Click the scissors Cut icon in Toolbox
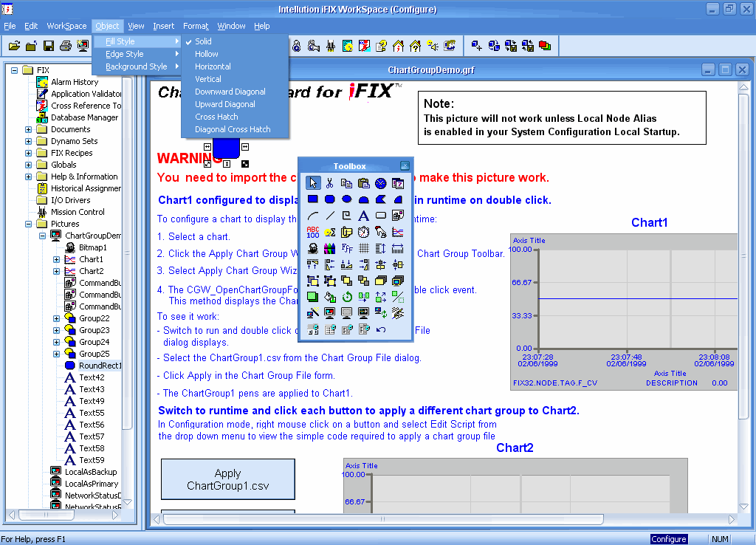This screenshot has height=545, width=756. [x=330, y=183]
